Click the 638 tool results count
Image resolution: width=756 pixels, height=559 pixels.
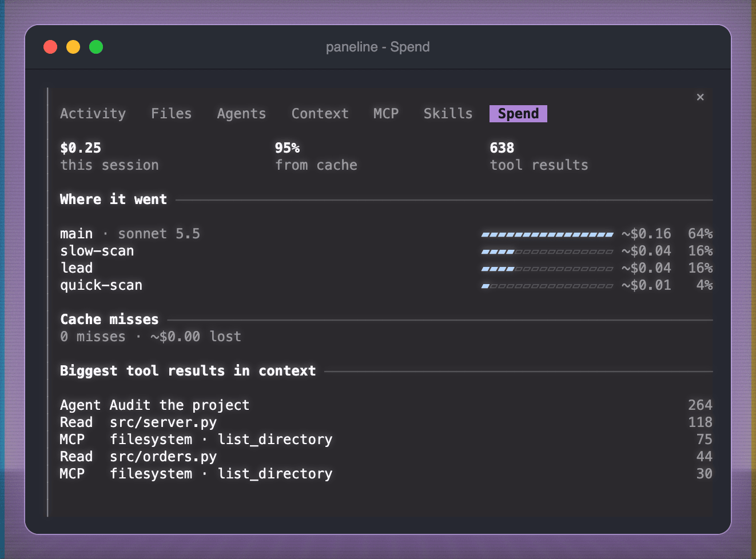pos(539,157)
